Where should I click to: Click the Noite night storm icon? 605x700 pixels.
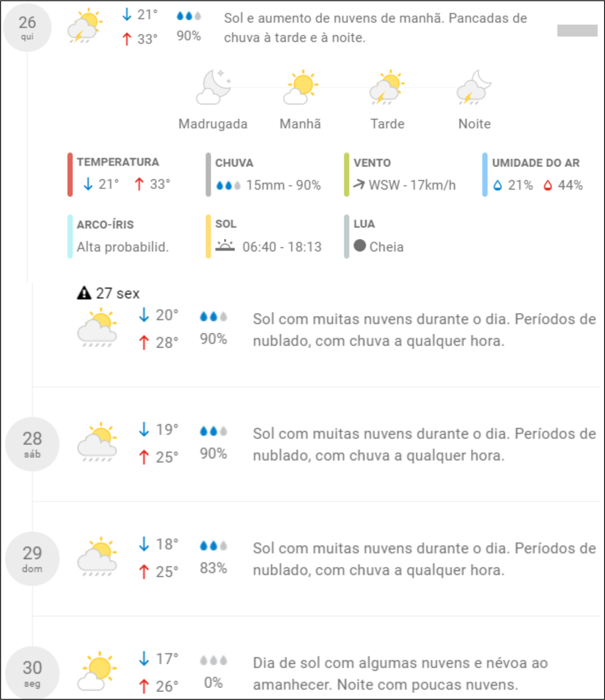tap(474, 87)
